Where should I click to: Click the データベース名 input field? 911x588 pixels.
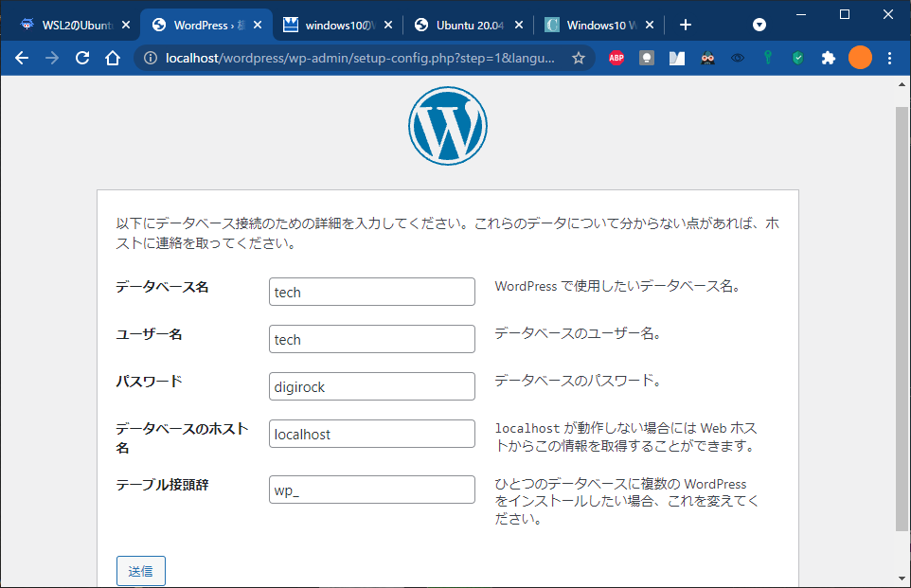click(372, 292)
